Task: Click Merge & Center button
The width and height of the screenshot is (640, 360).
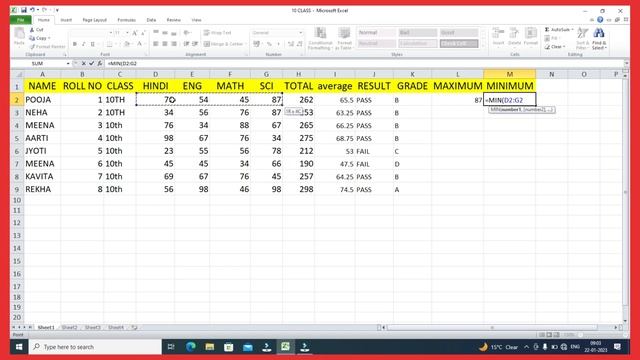Action: [x=224, y=44]
